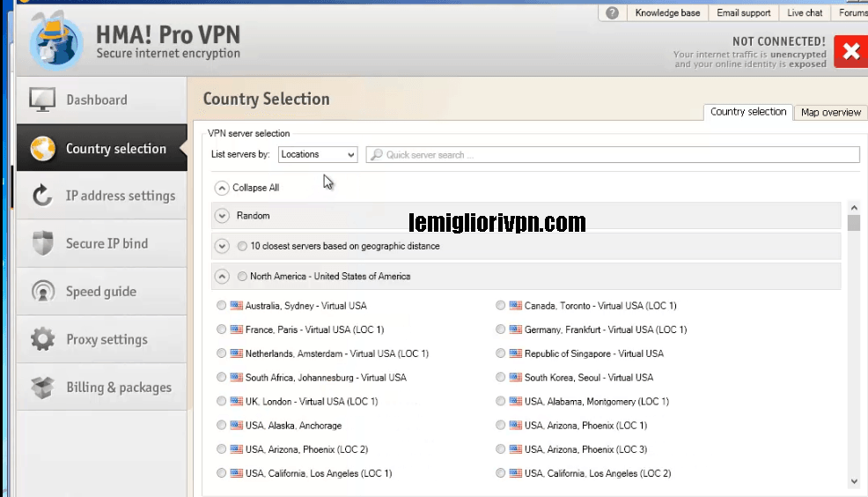
Task: Select France, Paris - Virtual USA radio
Action: coord(222,329)
